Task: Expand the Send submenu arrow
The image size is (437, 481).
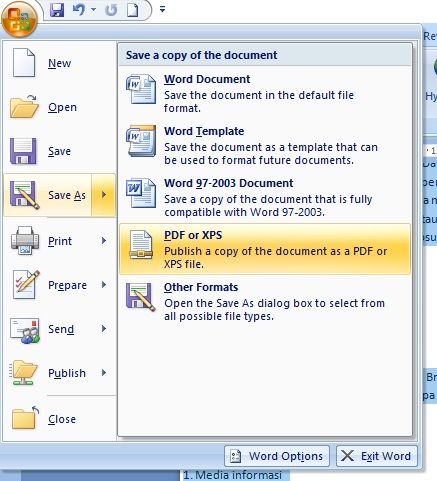Action: point(104,329)
